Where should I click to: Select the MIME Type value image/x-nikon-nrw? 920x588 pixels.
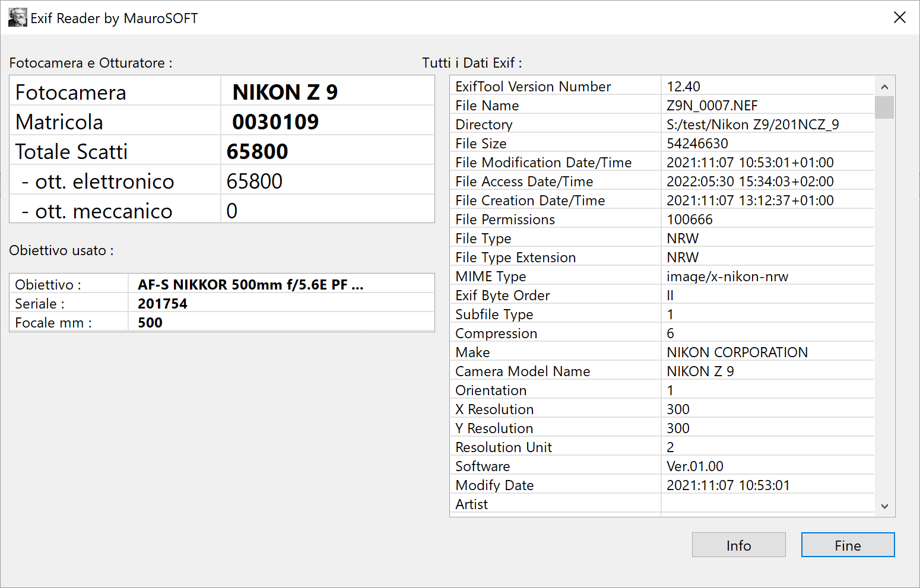728,276
